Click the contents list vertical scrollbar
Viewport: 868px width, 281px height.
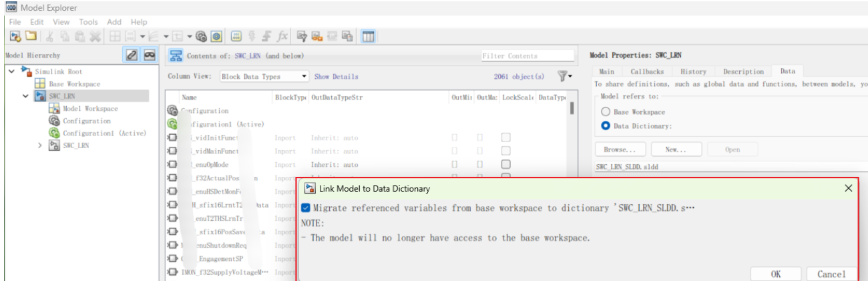click(x=572, y=108)
